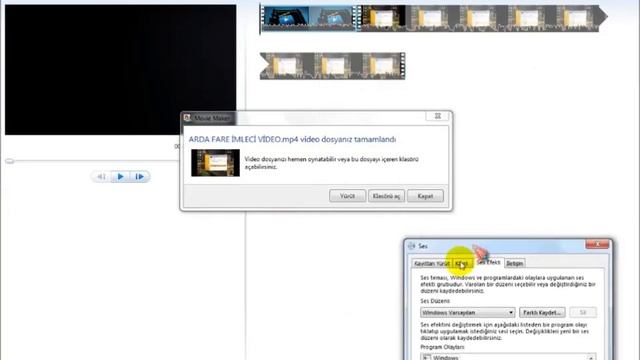Screen dimensions: 640x360
Task: Select the yellow-folder clip on first timeline row
Action: click(x=482, y=18)
